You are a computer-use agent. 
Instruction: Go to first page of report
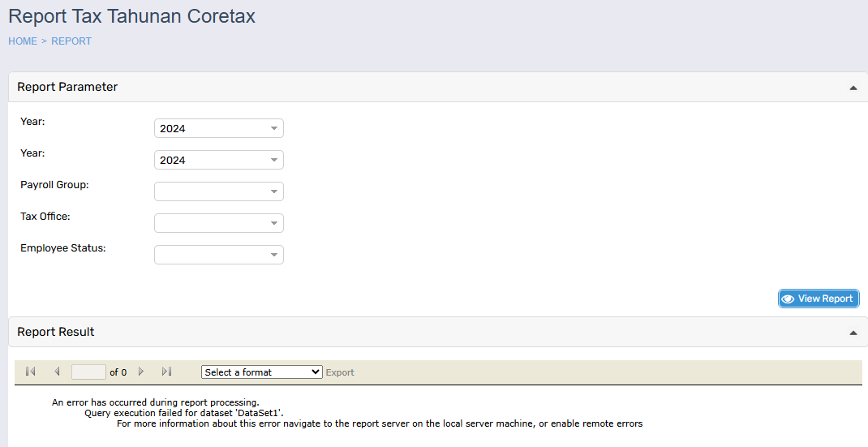31,372
